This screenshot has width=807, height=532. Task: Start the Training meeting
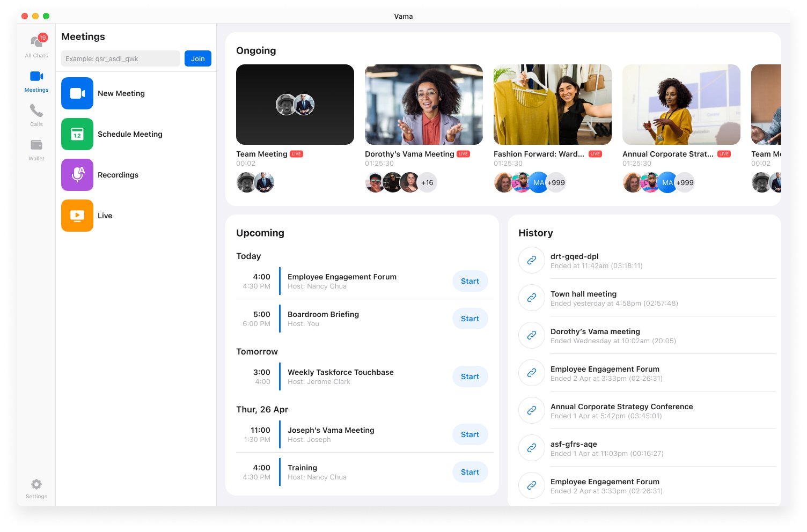point(470,472)
